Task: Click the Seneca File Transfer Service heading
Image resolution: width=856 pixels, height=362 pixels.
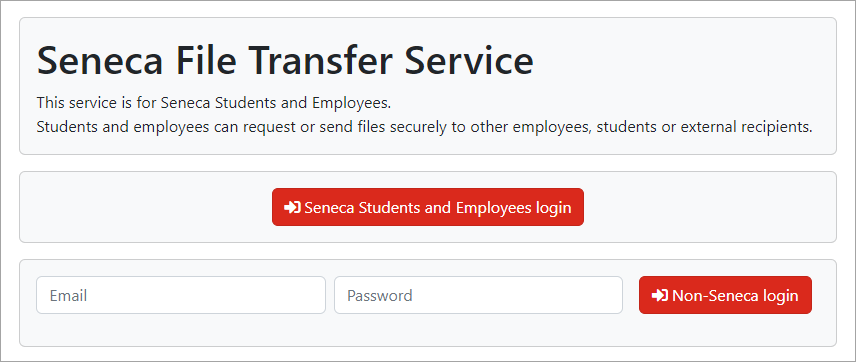Action: coord(285,60)
